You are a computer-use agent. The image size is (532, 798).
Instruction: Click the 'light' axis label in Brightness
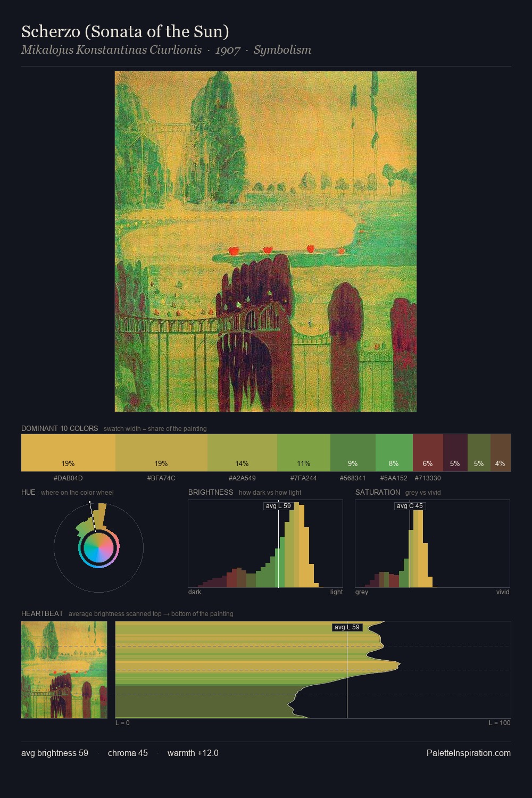(336, 592)
